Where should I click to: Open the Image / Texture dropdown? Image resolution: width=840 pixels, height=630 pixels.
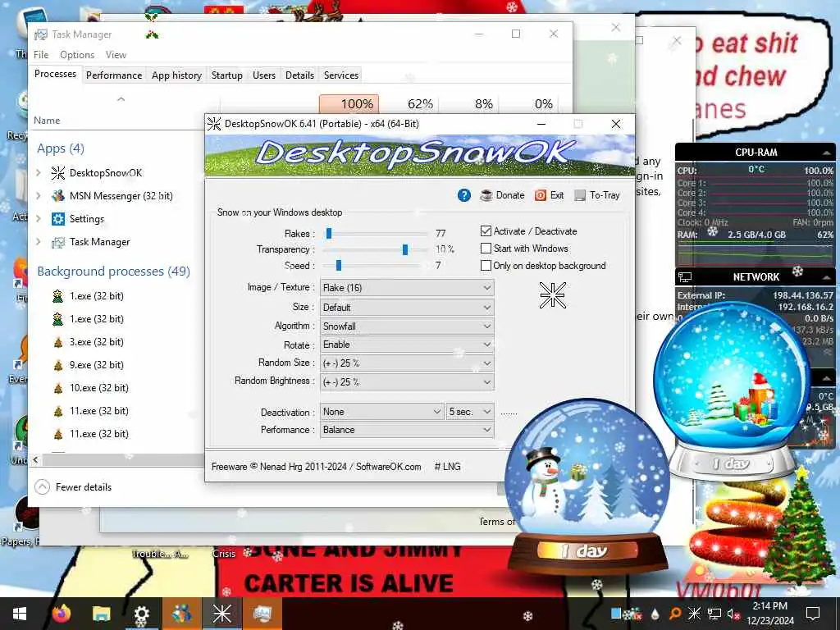pyautogui.click(x=407, y=288)
